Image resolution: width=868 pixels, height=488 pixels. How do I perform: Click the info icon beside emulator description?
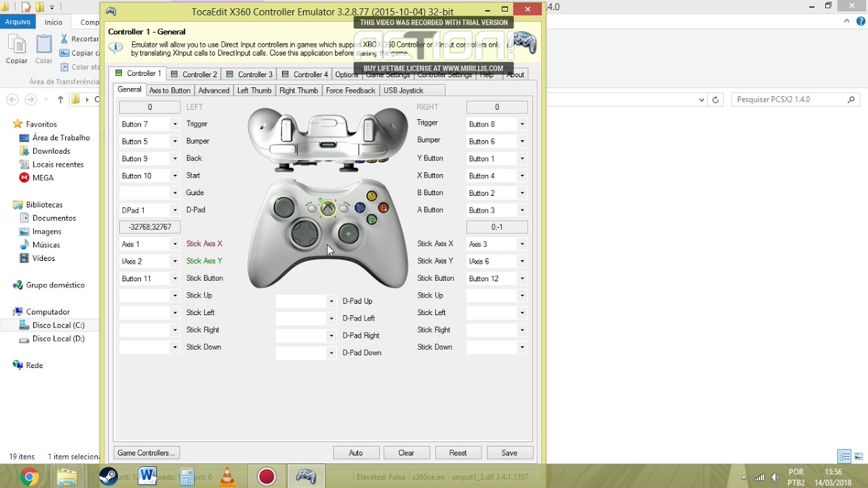pos(116,47)
